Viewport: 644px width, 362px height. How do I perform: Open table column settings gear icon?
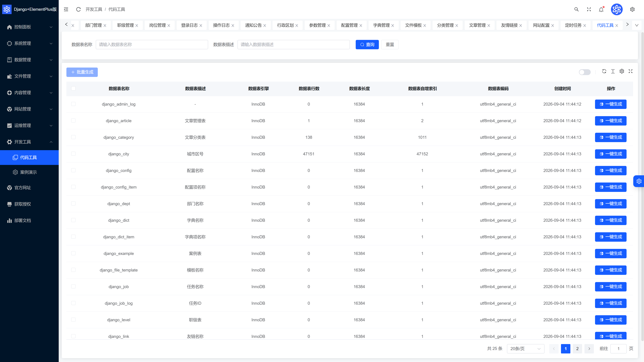click(622, 71)
